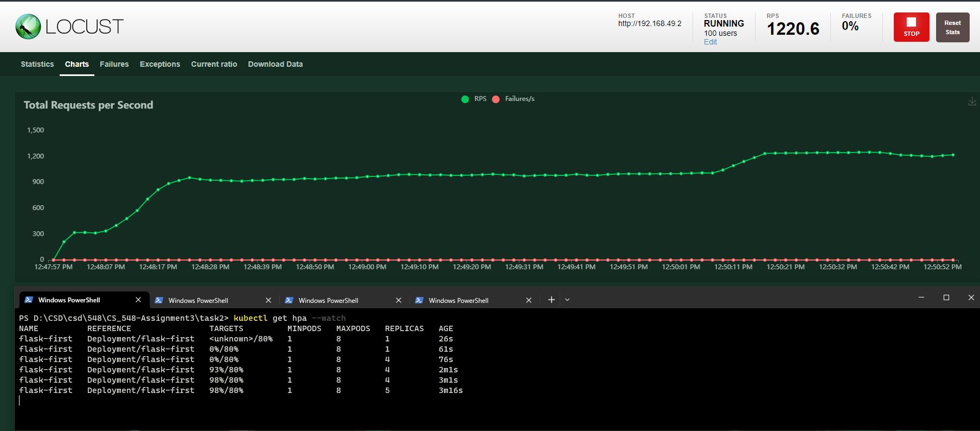Viewport: 980px width, 431px height.
Task: Close the second Windows PowerShell tab
Action: click(x=268, y=300)
